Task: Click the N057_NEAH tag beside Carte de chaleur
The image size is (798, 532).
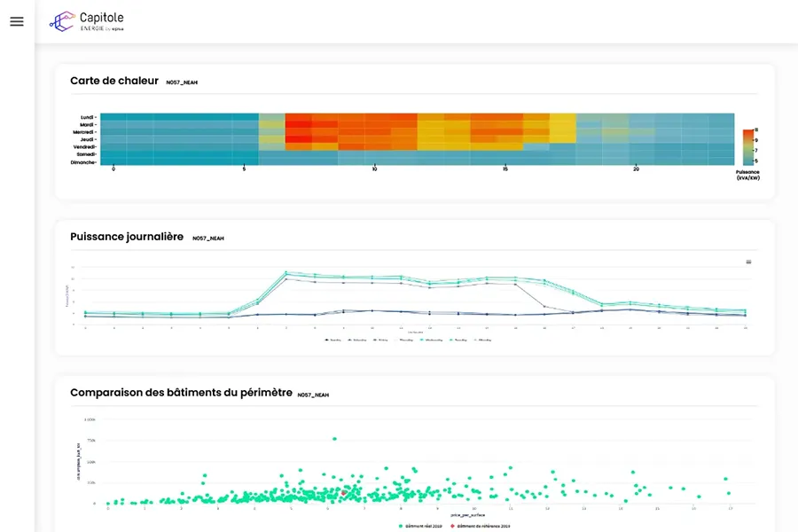Action: click(182, 82)
